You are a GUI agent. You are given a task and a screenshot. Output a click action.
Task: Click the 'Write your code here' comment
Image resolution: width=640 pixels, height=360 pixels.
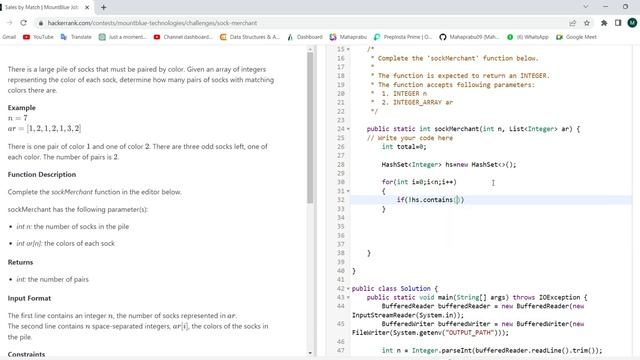click(410, 138)
